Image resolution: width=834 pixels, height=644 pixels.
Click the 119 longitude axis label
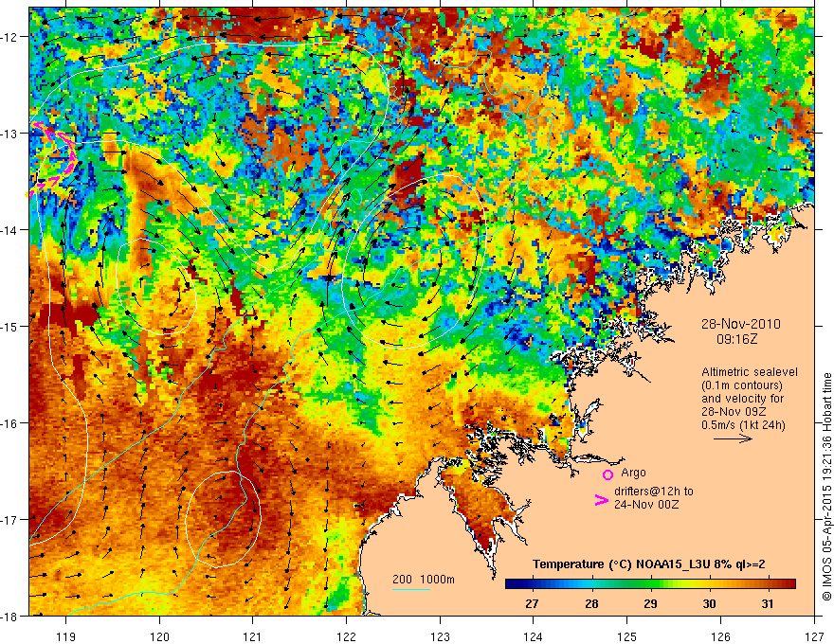[x=66, y=636]
